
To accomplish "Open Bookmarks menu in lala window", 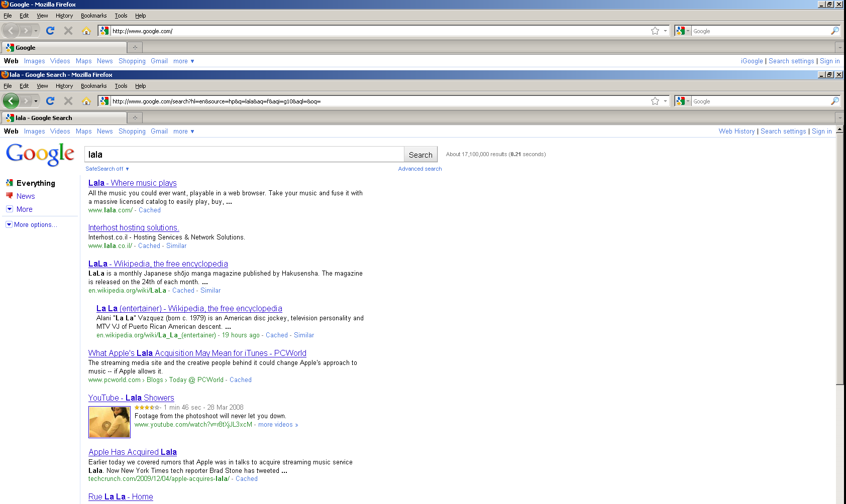I will (93, 86).
